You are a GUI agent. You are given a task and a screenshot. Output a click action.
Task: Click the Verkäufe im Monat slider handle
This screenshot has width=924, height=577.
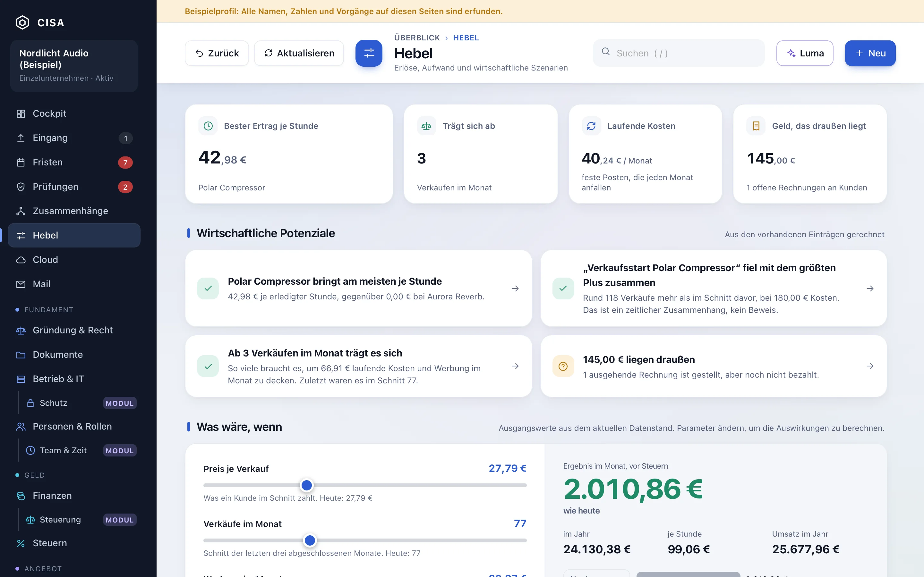(310, 540)
